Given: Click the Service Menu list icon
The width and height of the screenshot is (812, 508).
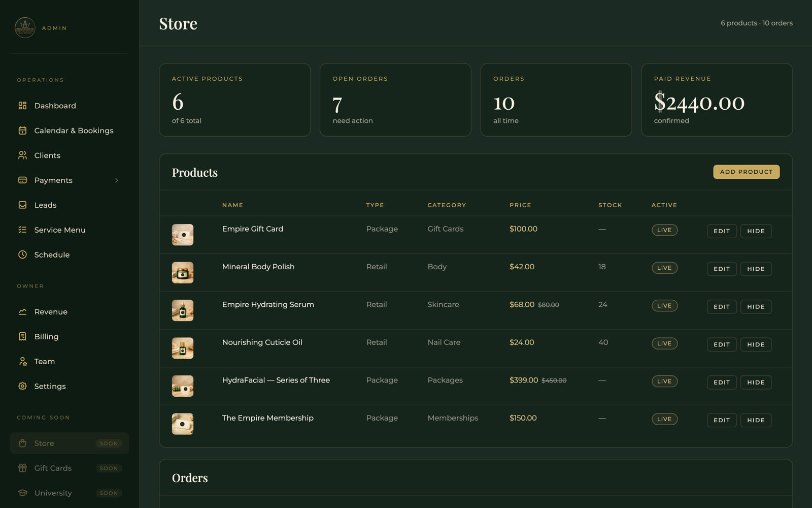Looking at the screenshot, I should tap(22, 230).
